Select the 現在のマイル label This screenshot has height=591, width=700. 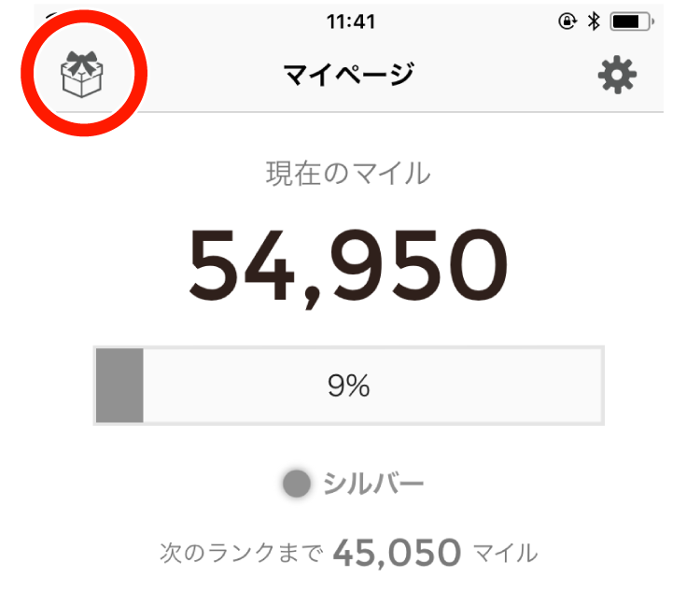pos(348,174)
